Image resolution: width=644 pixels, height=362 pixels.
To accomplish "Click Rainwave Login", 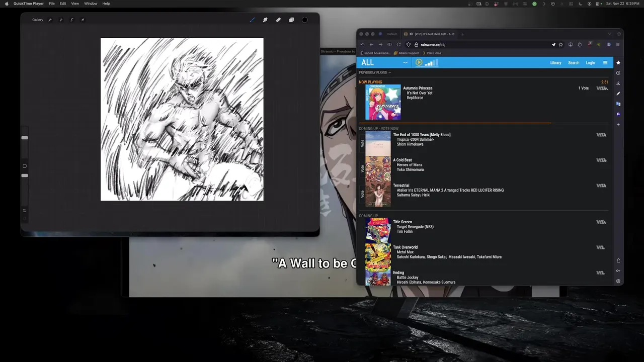I will click(590, 63).
